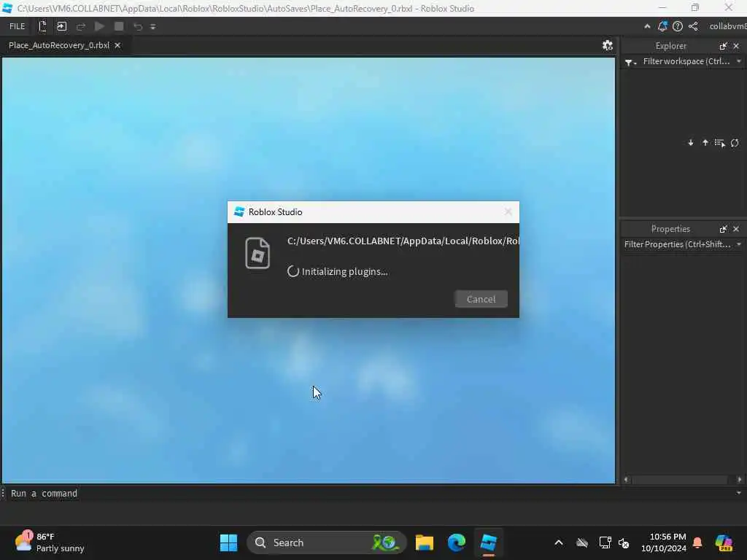Start playtest with the Play icon

(x=99, y=27)
